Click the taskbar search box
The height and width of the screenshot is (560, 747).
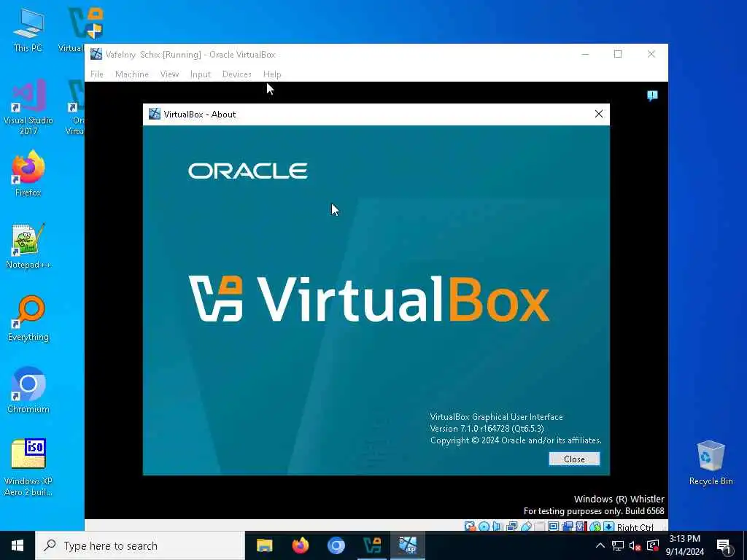tap(140, 545)
